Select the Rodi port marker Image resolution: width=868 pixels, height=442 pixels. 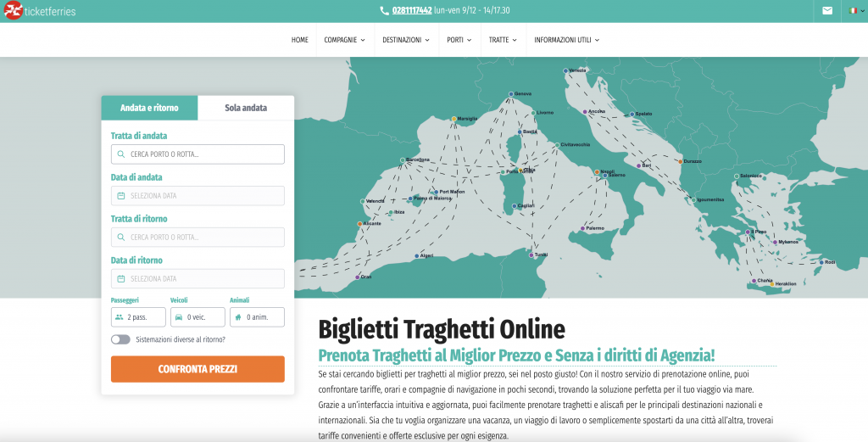coord(821,262)
